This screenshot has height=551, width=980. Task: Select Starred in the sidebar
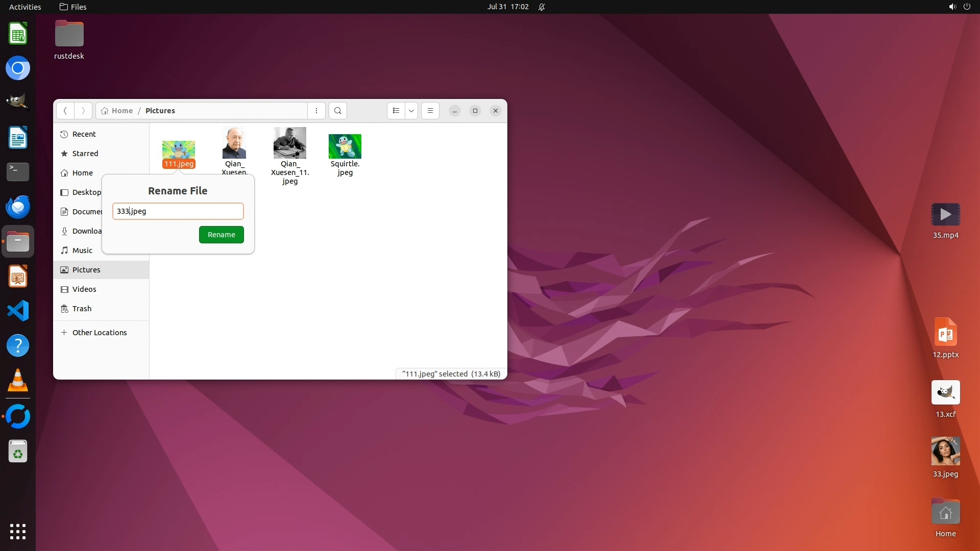pyautogui.click(x=85, y=154)
